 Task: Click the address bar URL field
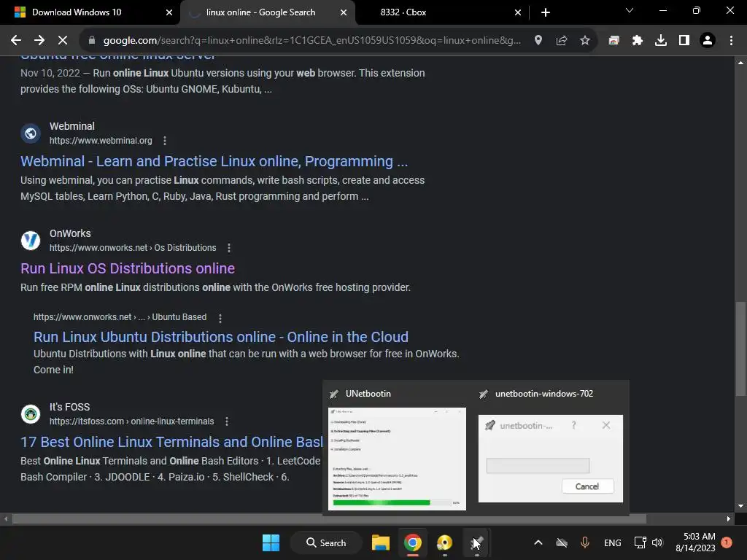coord(312,41)
